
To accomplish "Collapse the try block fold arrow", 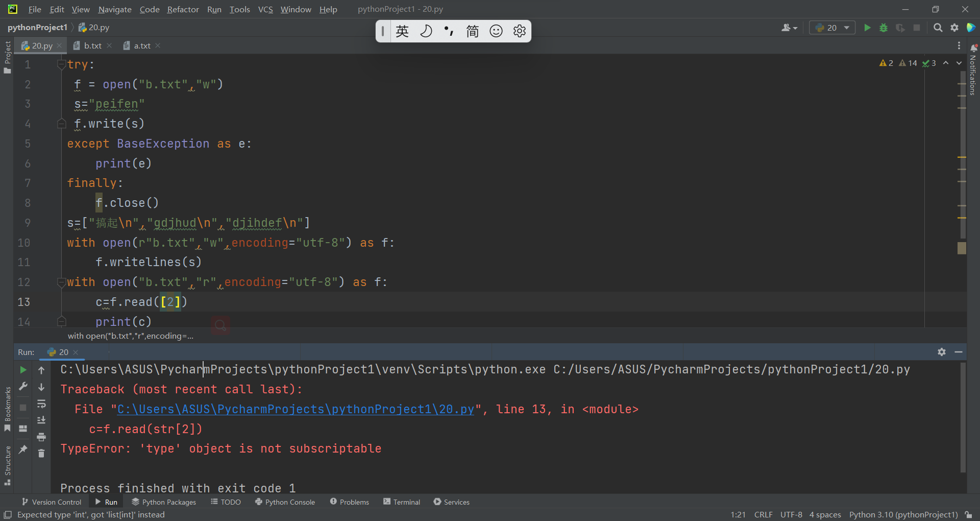I will tap(61, 65).
